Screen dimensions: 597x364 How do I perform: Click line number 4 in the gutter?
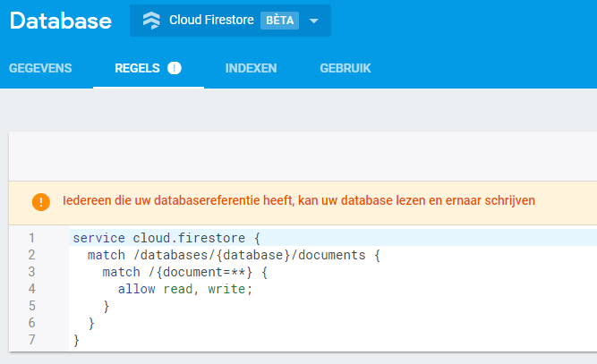point(30,289)
